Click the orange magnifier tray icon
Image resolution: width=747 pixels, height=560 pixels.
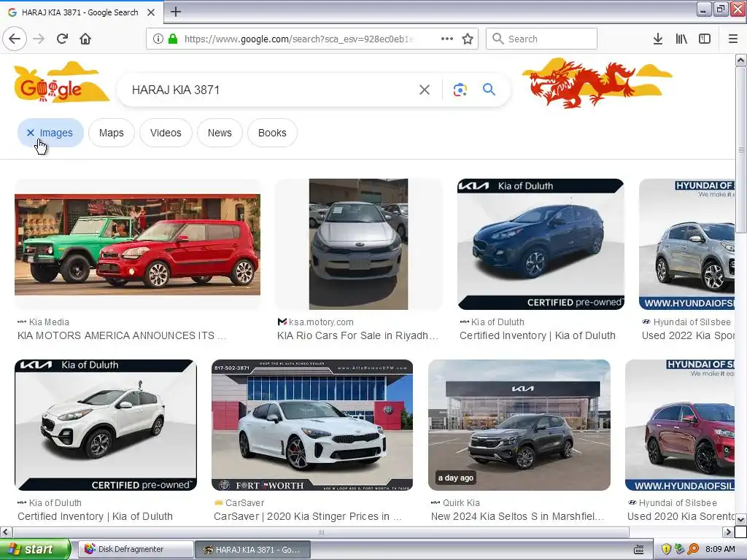693,550
